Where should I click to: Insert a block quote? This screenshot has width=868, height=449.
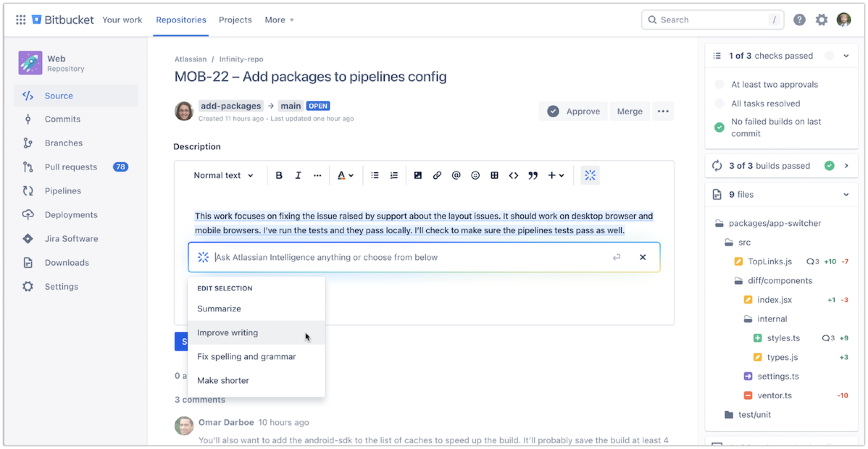[533, 175]
